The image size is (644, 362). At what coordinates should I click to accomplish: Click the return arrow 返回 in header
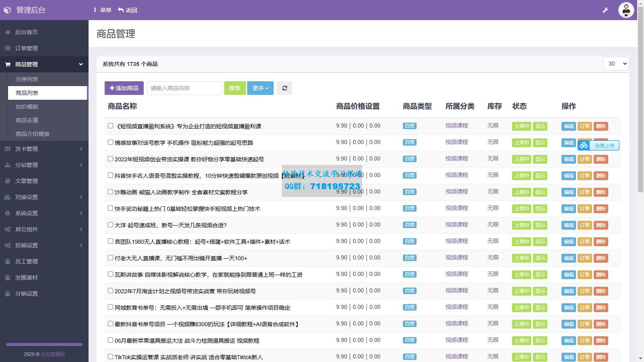click(128, 10)
